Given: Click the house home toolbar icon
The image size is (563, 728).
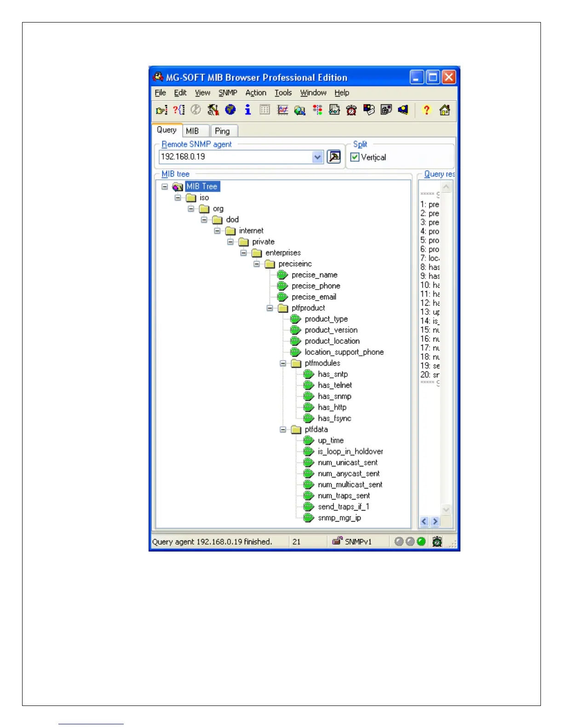Looking at the screenshot, I should (x=444, y=110).
